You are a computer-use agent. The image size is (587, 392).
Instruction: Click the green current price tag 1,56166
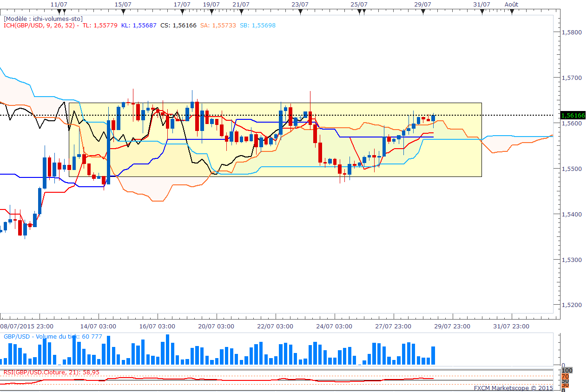[x=573, y=115]
